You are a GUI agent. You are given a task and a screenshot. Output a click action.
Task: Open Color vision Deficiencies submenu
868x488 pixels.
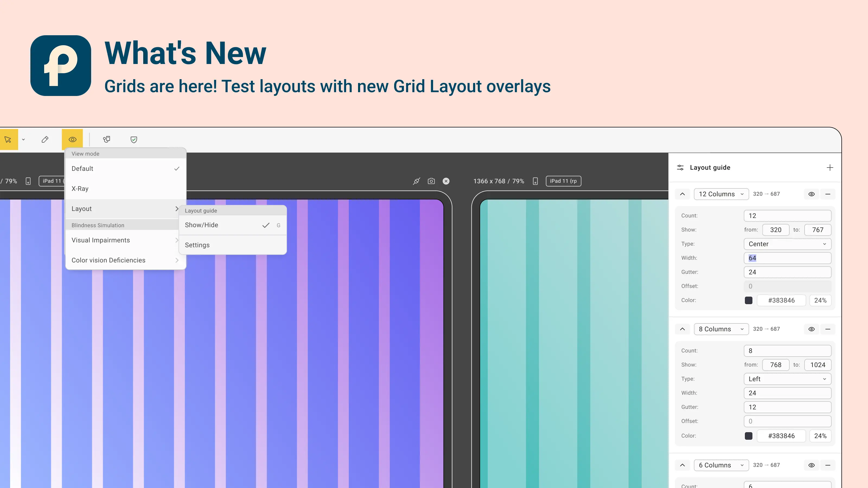click(x=126, y=260)
